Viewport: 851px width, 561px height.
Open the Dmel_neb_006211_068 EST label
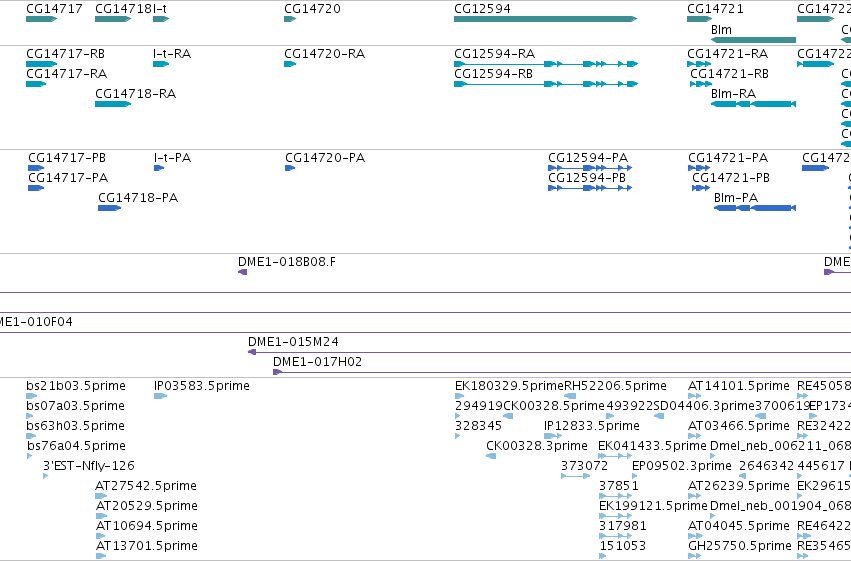pyautogui.click(x=780, y=447)
